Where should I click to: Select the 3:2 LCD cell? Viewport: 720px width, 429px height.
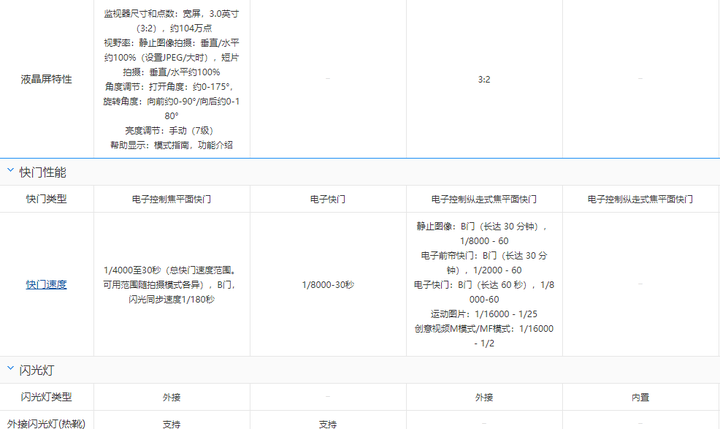coord(484,79)
